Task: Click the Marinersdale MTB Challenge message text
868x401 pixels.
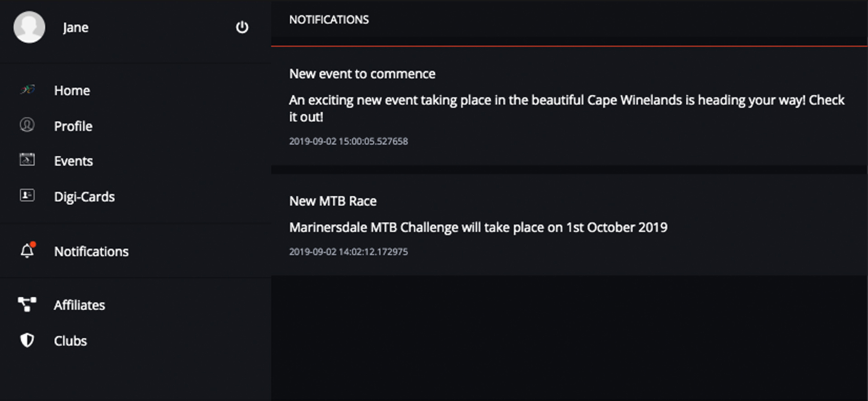Action: pos(478,227)
